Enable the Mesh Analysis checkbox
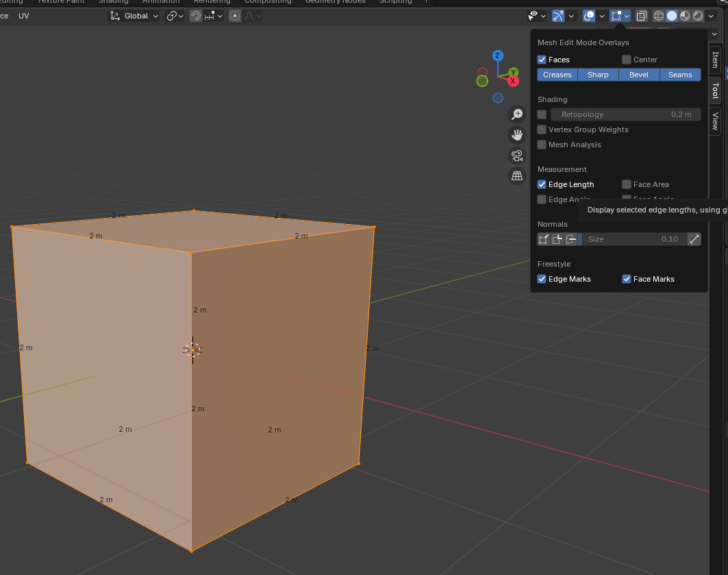The width and height of the screenshot is (728, 575). [542, 145]
